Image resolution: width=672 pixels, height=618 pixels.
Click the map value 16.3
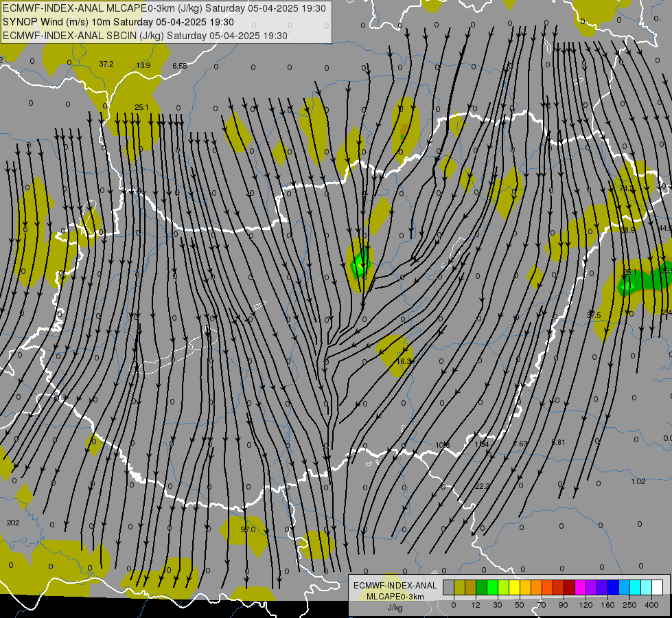404,361
